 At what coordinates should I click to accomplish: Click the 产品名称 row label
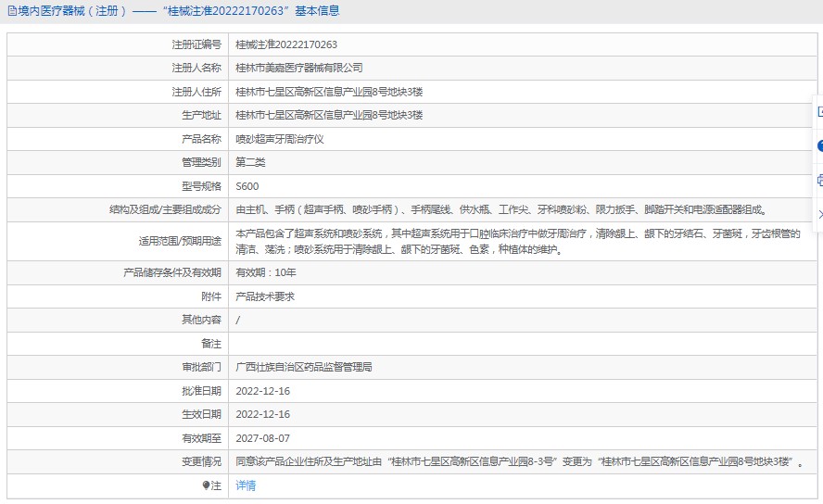click(x=201, y=139)
